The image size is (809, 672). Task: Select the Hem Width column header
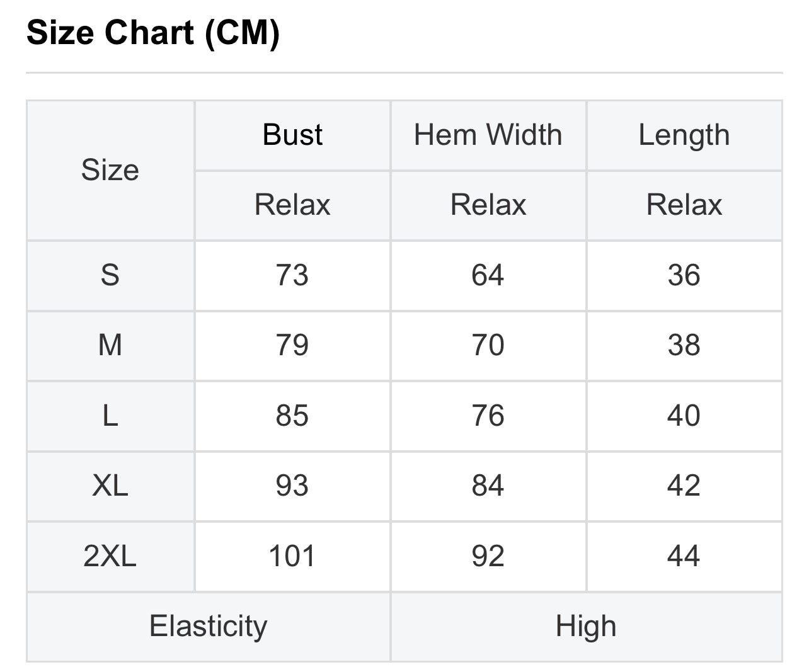[488, 135]
